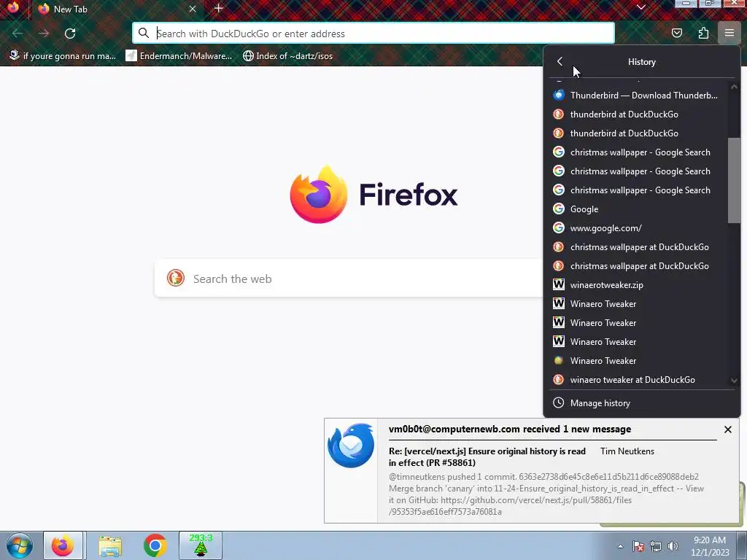747x560 pixels.
Task: Open 'if youre gonna run ma...' bookmark
Action: coord(63,56)
